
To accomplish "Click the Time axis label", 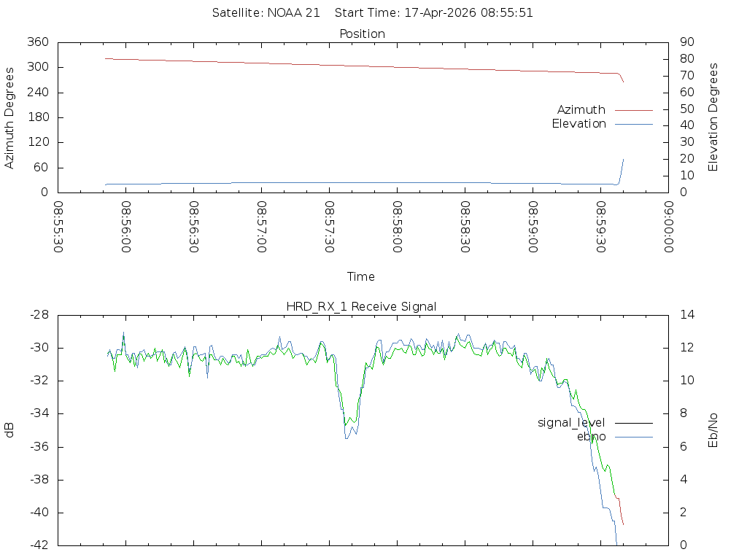I will (x=361, y=276).
